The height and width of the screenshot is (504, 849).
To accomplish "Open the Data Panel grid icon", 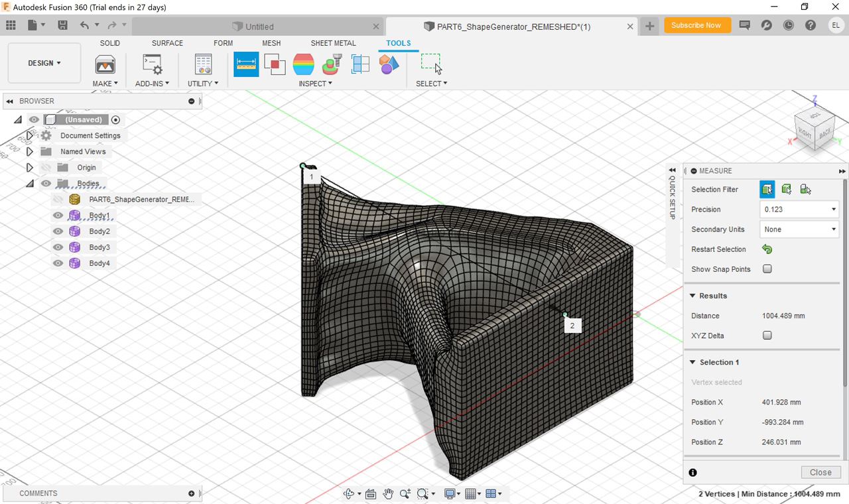I will [11, 25].
